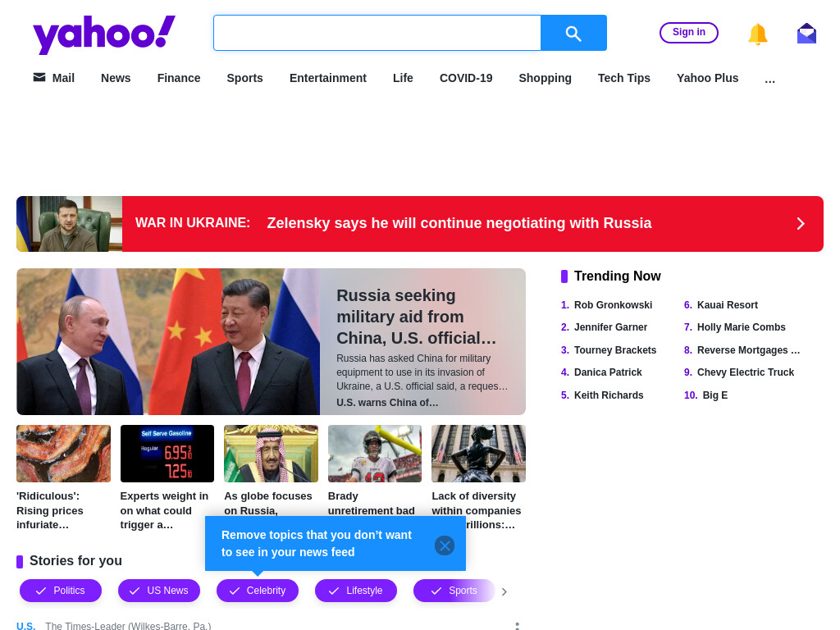Click the U.S. category label
The image size is (840, 630).
point(25,626)
